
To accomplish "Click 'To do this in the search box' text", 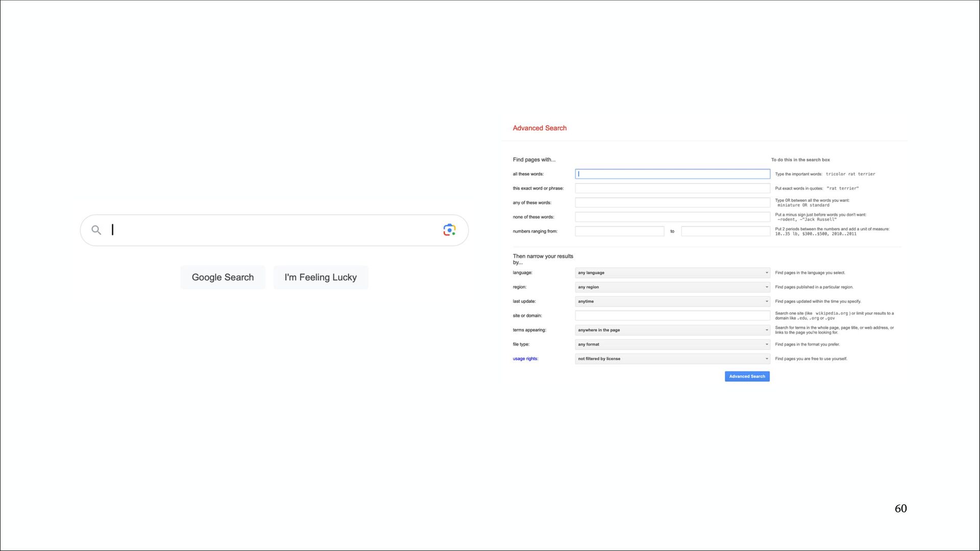I will tap(800, 160).
